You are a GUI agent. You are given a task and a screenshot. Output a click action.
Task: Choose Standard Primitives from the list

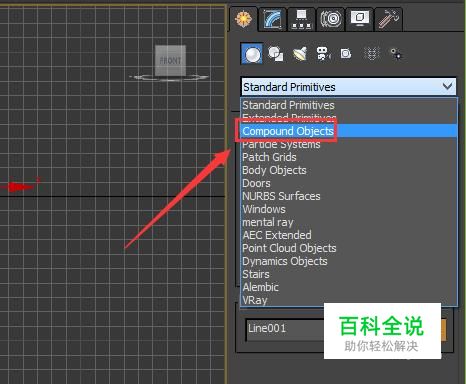point(349,105)
